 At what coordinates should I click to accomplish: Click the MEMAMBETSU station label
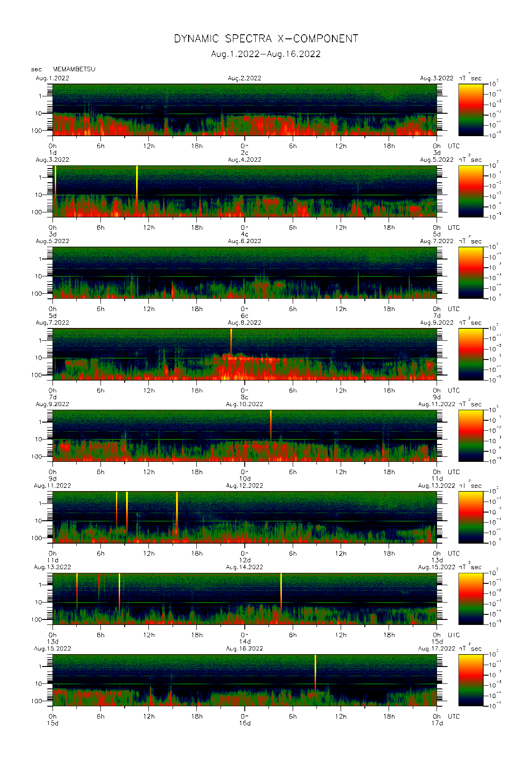click(x=74, y=69)
